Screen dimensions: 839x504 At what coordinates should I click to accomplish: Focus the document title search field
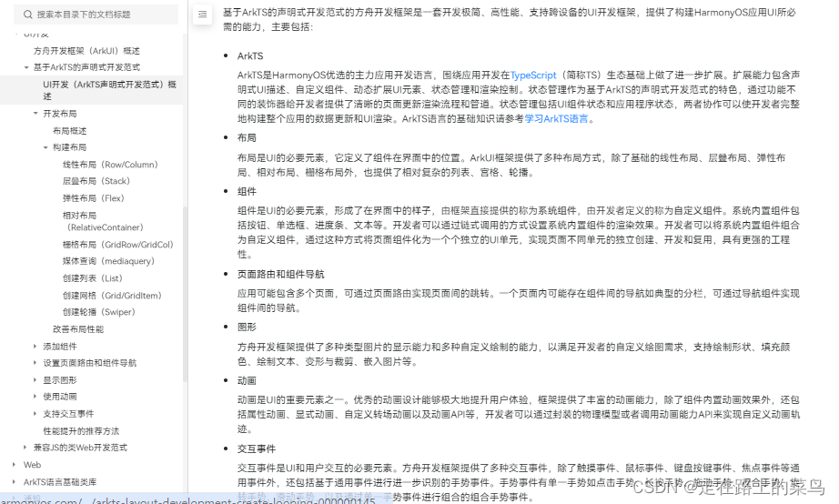pos(96,15)
